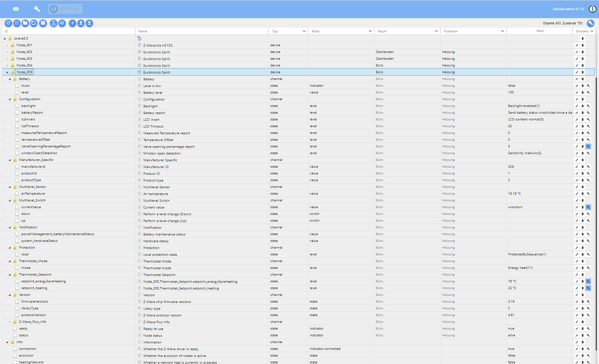This screenshot has height=364, width=599.
Task: Open the Rolle filter dropdown
Action: (341, 31)
